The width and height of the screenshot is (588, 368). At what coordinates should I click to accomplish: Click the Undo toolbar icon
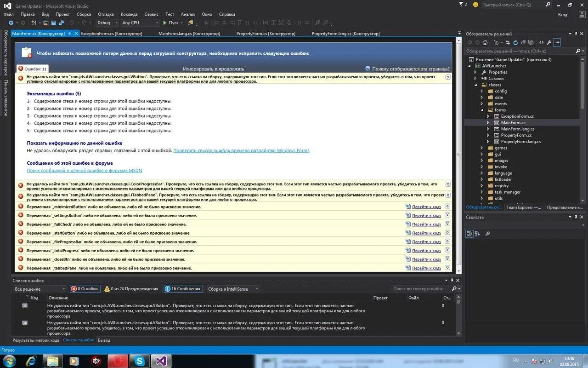[72, 23]
